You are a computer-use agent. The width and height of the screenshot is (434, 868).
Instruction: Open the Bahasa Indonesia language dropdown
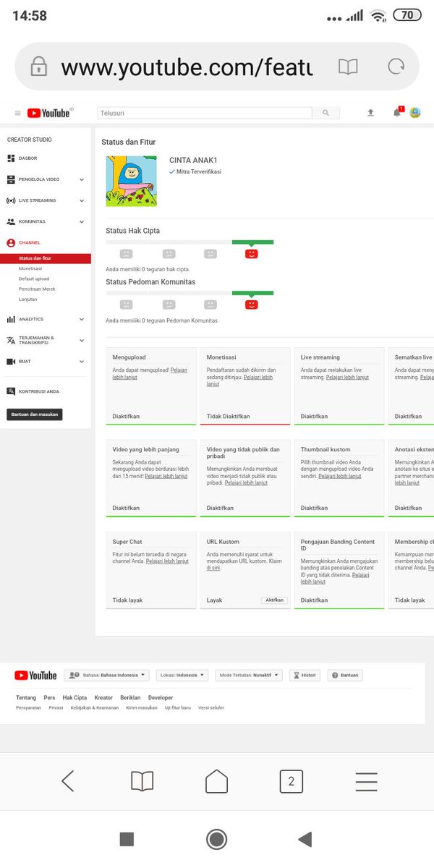[106, 675]
